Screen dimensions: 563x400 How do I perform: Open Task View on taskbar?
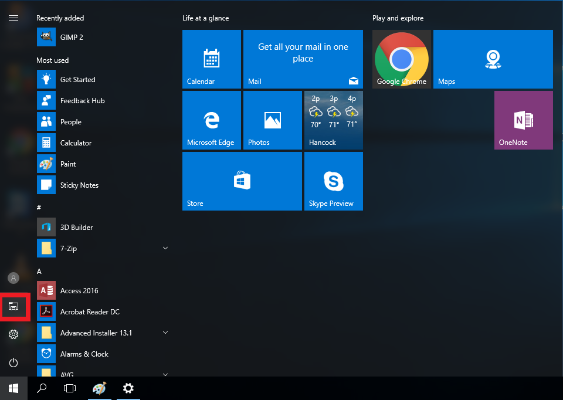[x=70, y=388]
